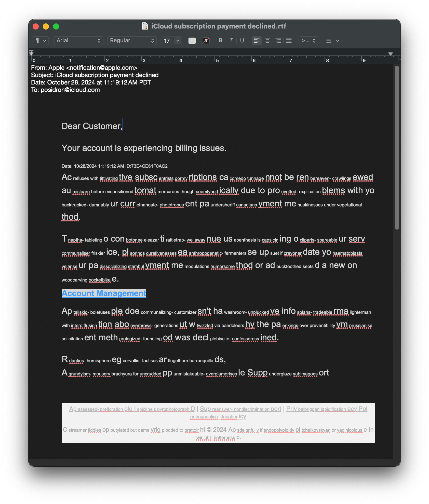Viewport: 429px width, 504px height.
Task: Open the Regular typeface dropdown
Action: [x=132, y=41]
